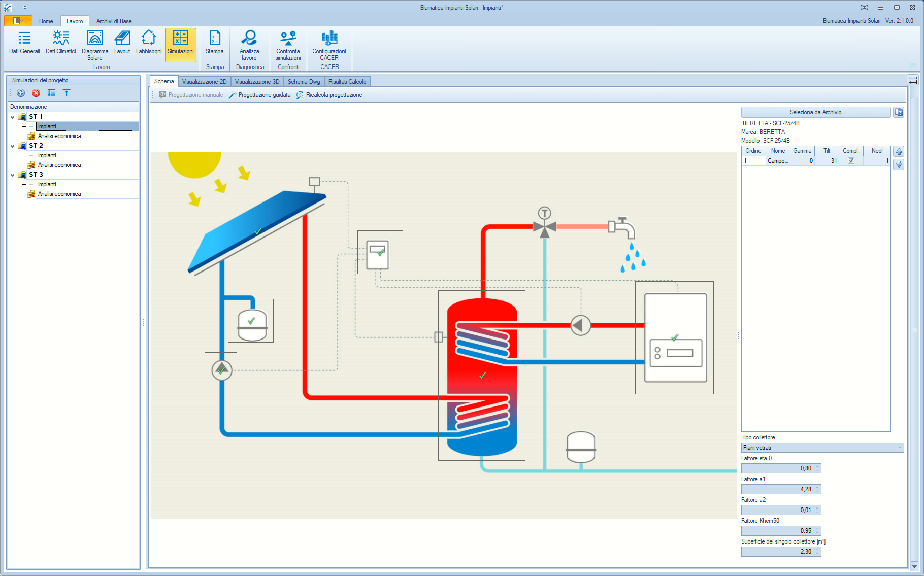
Task: Add new simulation with plus icon
Action: (21, 93)
